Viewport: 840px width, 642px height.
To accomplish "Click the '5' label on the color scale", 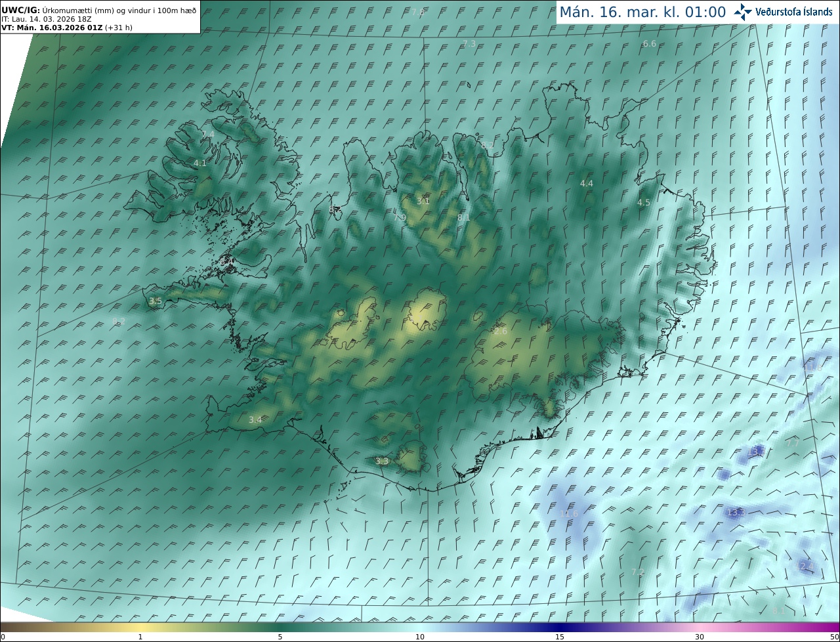I will point(280,637).
